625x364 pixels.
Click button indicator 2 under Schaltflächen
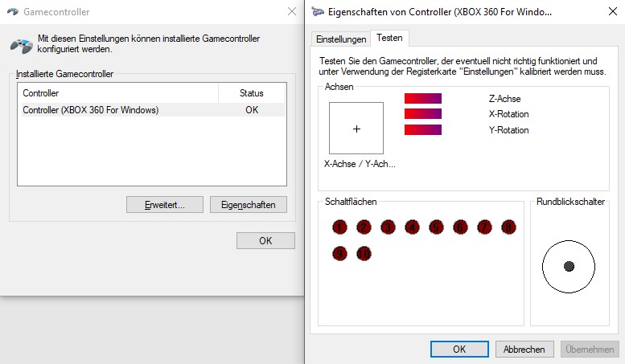pyautogui.click(x=364, y=227)
